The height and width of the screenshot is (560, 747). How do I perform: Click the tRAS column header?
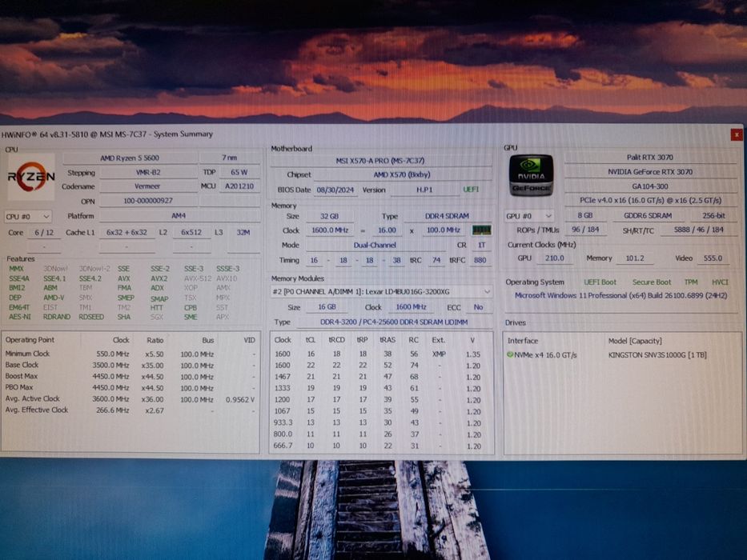[x=388, y=340]
